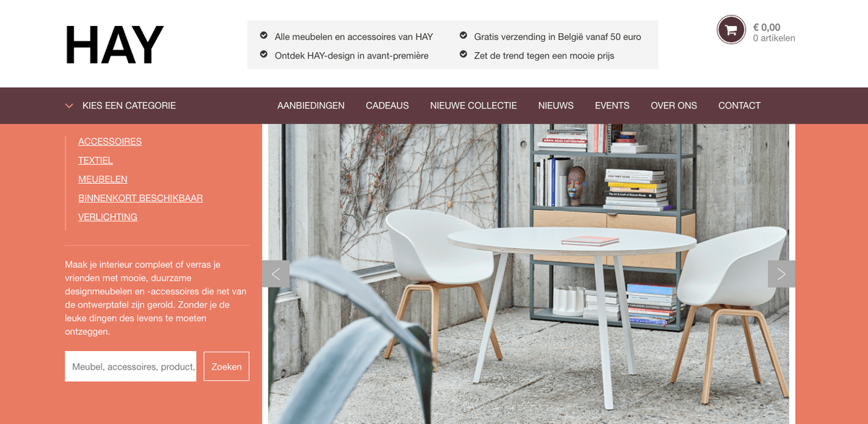Focus the product search input field

[130, 366]
